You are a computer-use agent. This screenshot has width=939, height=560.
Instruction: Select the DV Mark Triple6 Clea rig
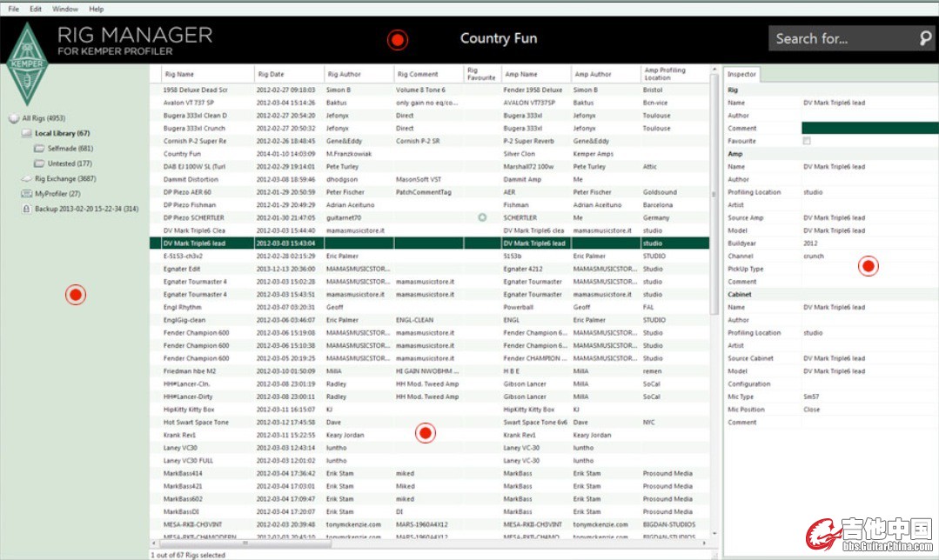(429, 230)
